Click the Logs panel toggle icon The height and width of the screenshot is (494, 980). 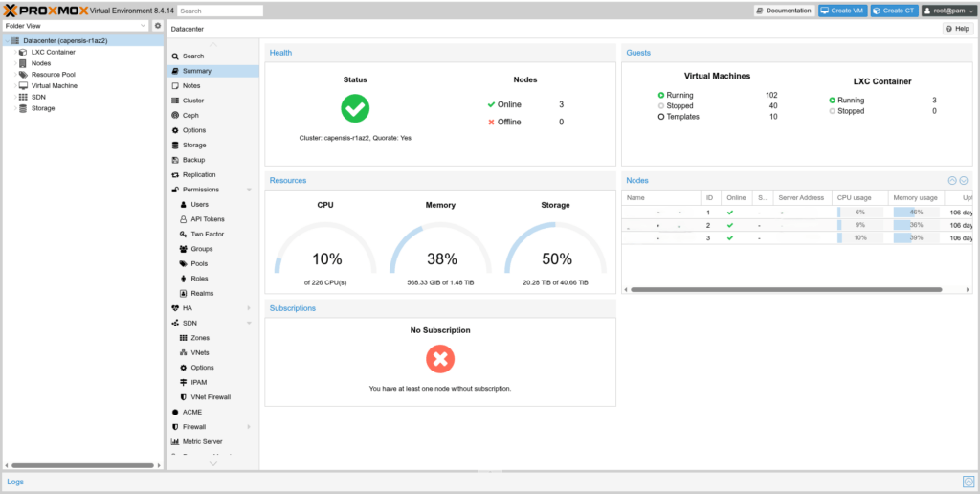coord(969,482)
